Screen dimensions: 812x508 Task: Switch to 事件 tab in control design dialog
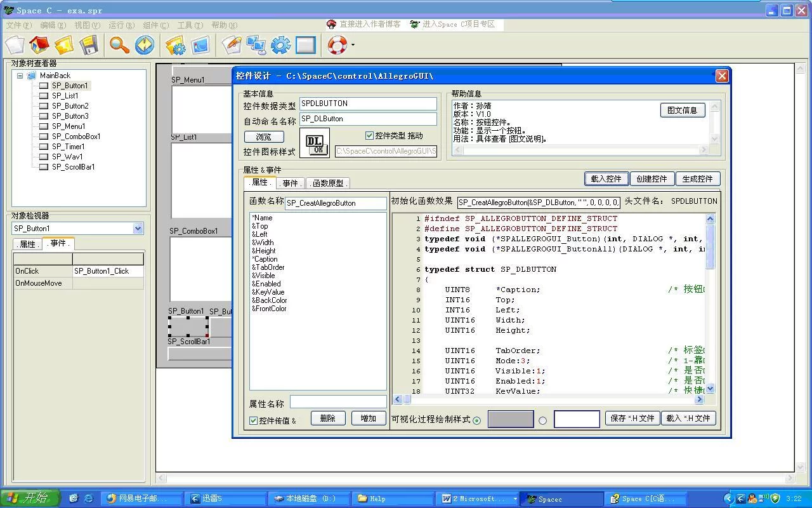pos(291,183)
